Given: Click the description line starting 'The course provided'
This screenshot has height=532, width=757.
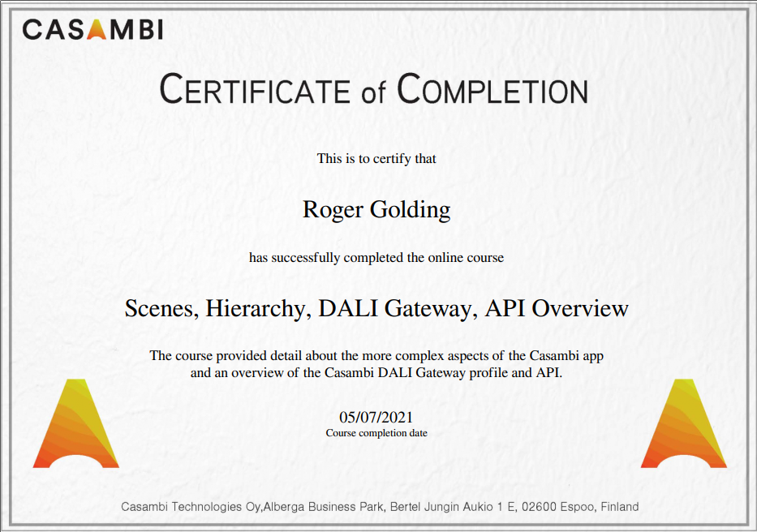Looking at the screenshot, I should click(376, 356).
